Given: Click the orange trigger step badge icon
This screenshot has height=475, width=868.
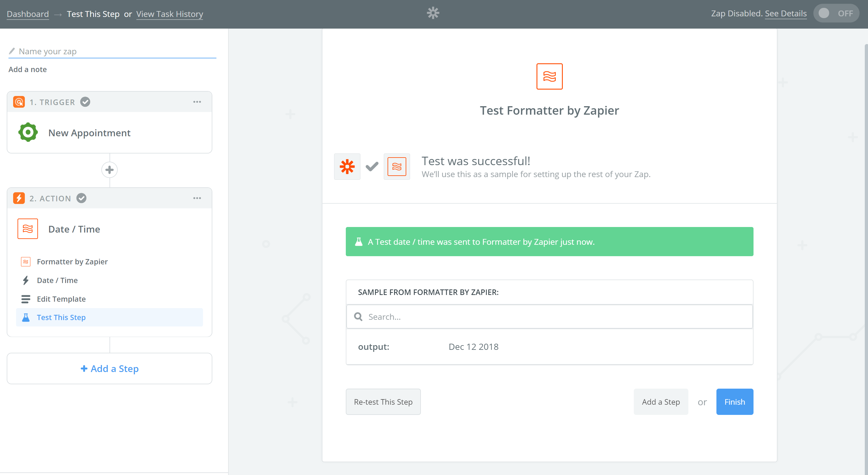Looking at the screenshot, I should [19, 102].
